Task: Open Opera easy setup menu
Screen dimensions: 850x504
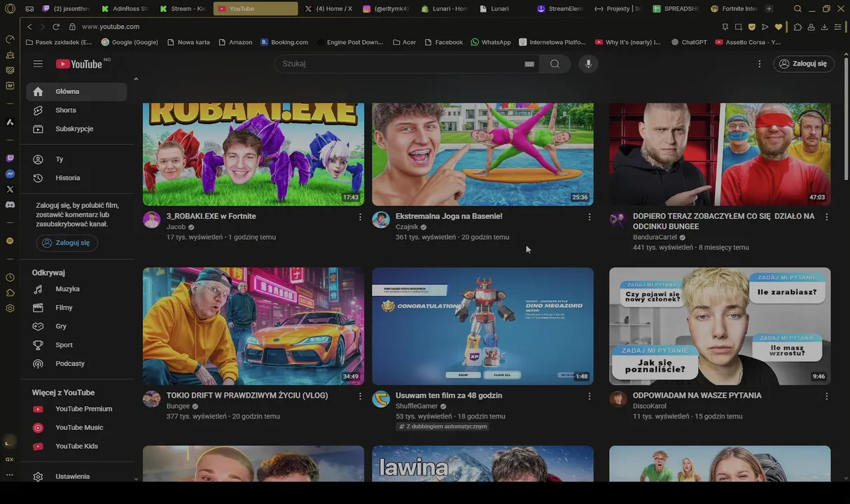Action: (x=837, y=27)
